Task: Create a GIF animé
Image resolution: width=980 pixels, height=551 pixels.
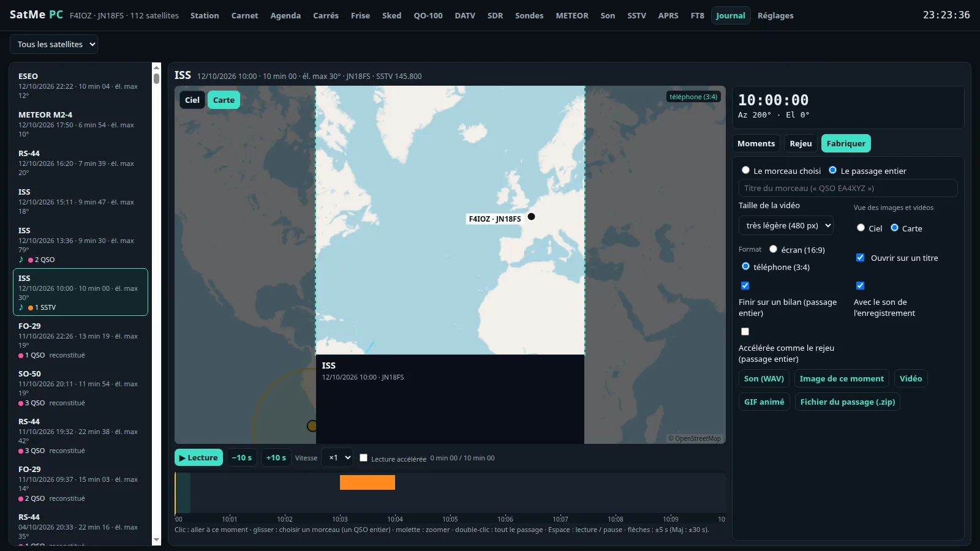Action: pos(764,402)
